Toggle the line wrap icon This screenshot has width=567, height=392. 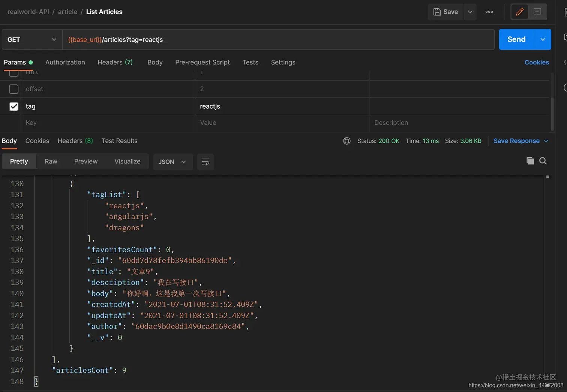pos(205,162)
